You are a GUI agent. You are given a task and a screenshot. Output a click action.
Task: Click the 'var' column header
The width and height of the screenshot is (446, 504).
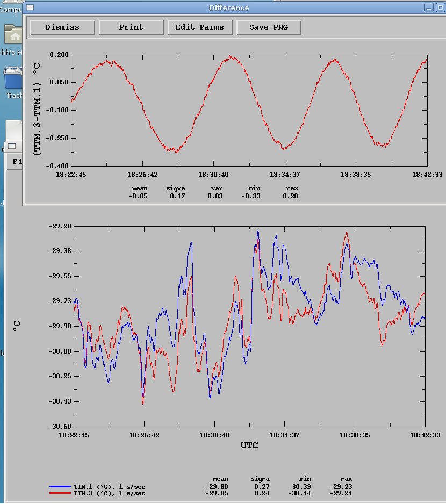coord(217,189)
